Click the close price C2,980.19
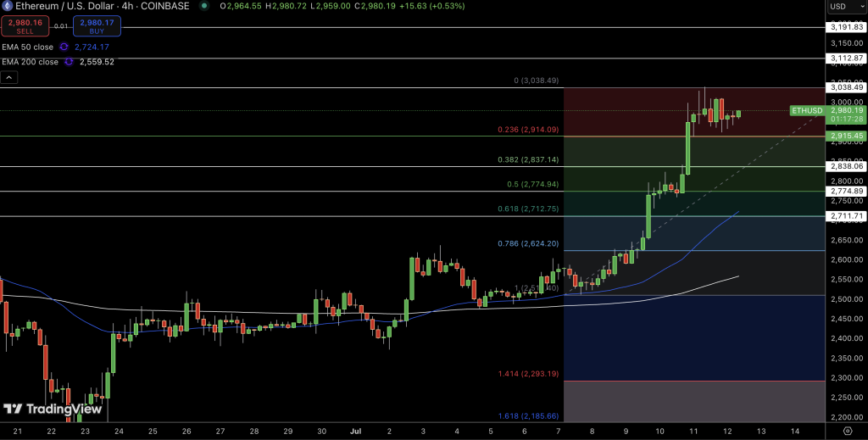Viewport: 868px width, 440px height. click(376, 6)
